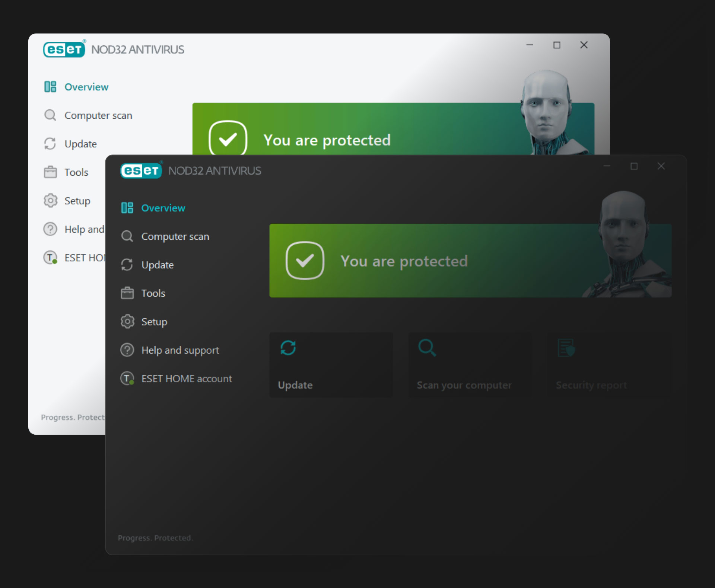Click Overview icon in dark window sidebar
The width and height of the screenshot is (715, 588).
127,208
